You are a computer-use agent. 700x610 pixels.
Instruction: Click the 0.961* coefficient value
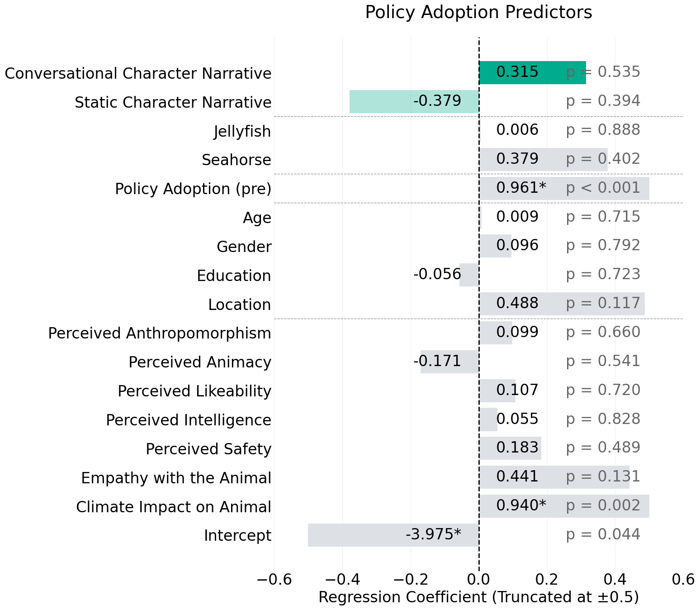point(521,188)
